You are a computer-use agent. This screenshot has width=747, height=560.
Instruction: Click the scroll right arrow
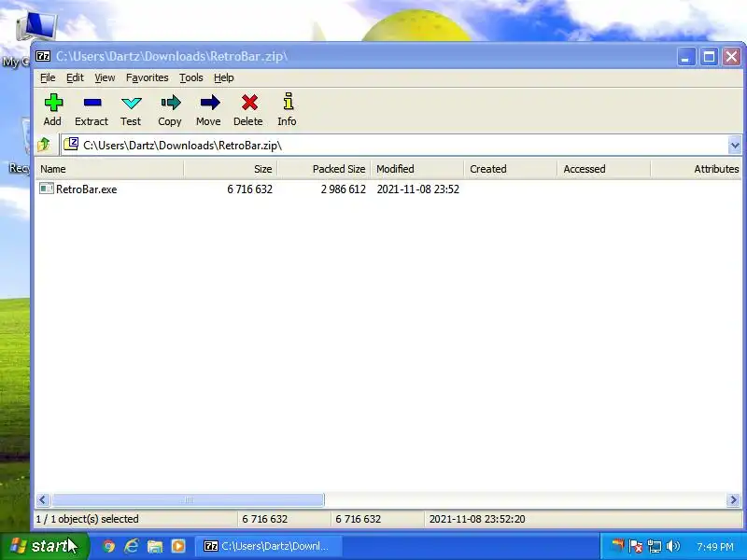coord(733,499)
